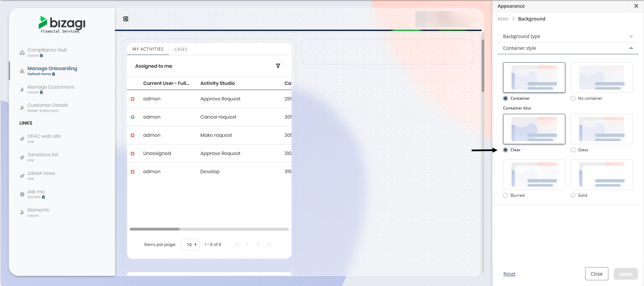The image size is (644, 286).
Task: Select the Solid blur radio button
Action: click(x=573, y=195)
